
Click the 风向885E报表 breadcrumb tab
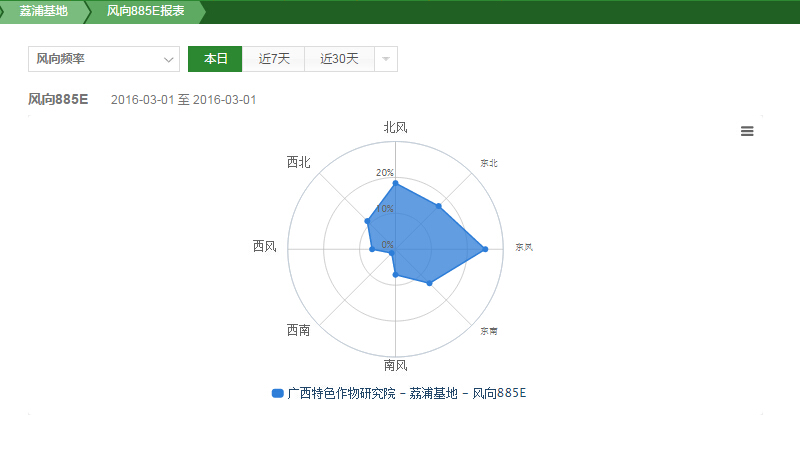145,11
